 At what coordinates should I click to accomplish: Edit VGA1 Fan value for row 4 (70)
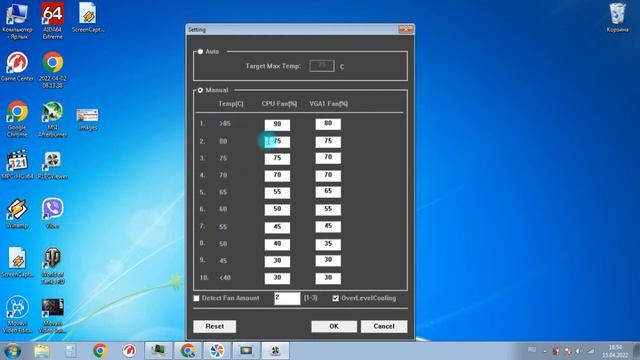328,176
